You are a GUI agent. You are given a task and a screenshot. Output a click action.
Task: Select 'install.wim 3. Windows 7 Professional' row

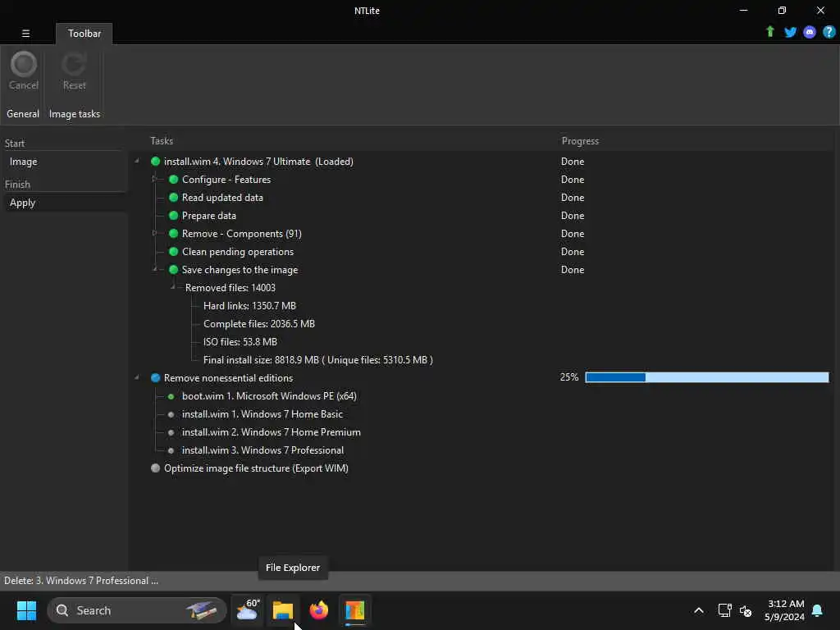(x=262, y=450)
